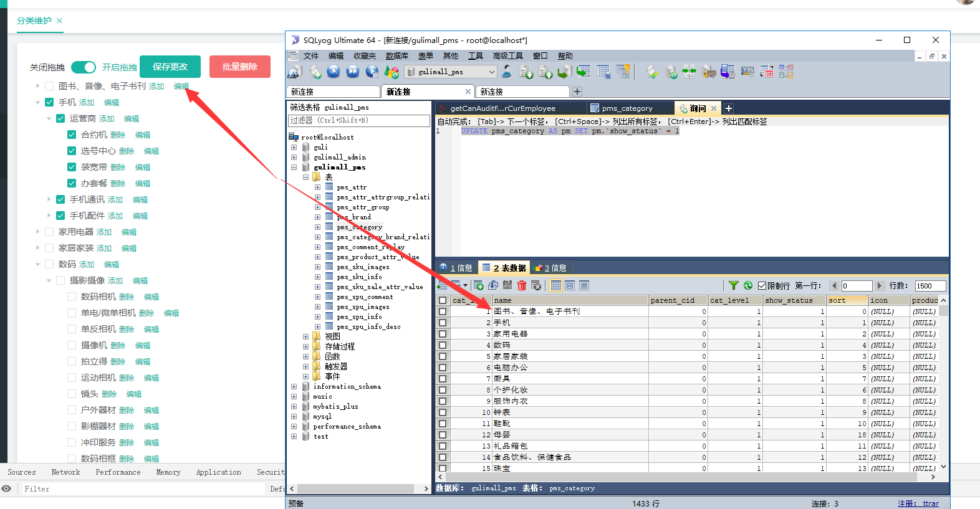980x509 pixels.
Task: Expand the 图书、音像、电子书刊 tree node
Action: click(x=37, y=86)
